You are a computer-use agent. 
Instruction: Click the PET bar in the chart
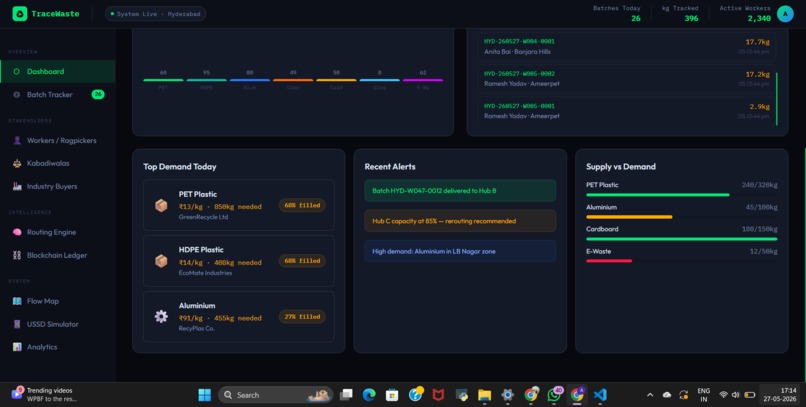163,80
